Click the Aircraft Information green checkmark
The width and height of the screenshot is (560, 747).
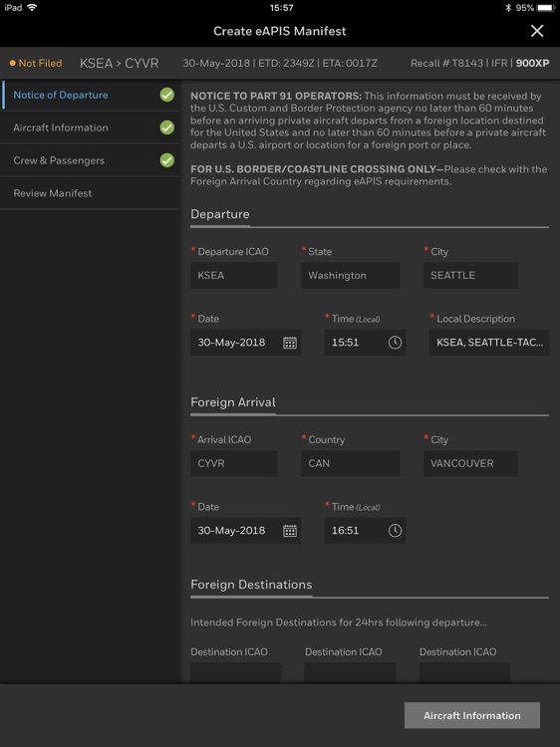click(166, 127)
